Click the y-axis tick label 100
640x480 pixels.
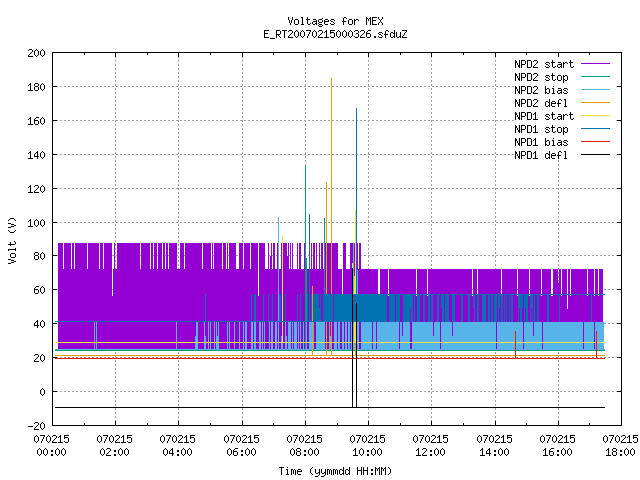36,223
